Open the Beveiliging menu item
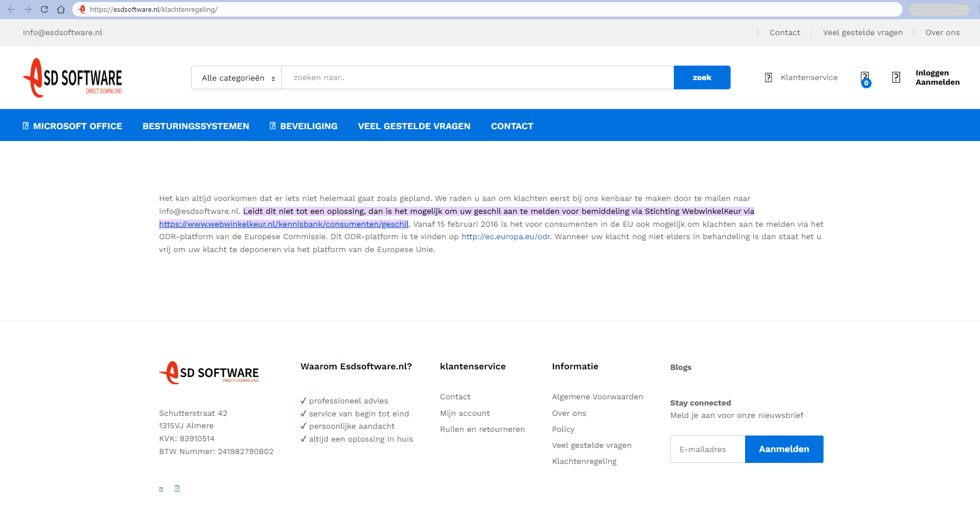Image resolution: width=980 pixels, height=513 pixels. click(x=303, y=126)
